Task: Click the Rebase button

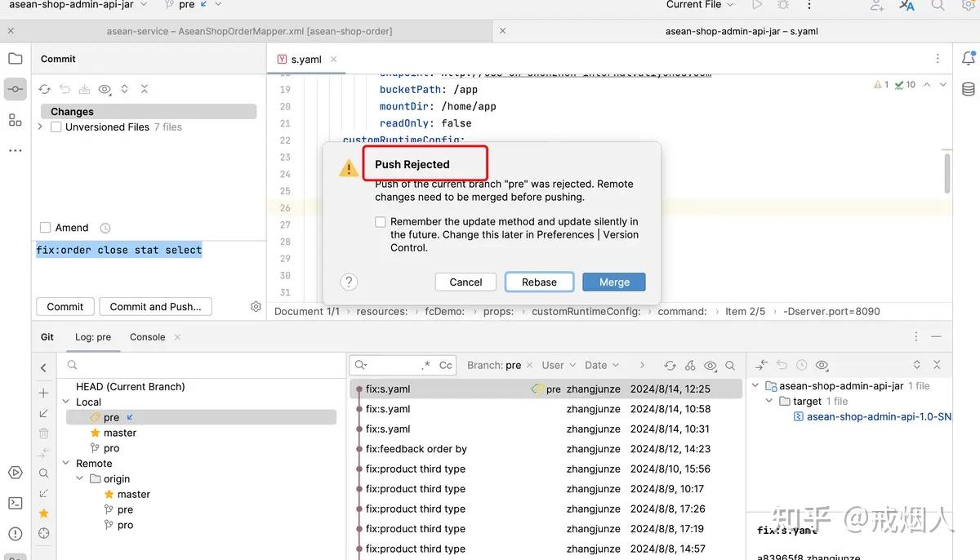Action: coord(539,281)
